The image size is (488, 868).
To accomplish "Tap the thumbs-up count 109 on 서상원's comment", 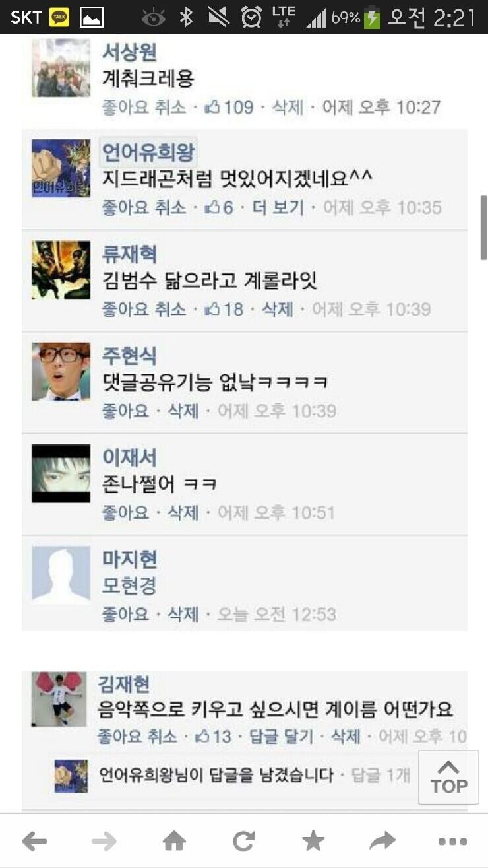I will point(229,106).
